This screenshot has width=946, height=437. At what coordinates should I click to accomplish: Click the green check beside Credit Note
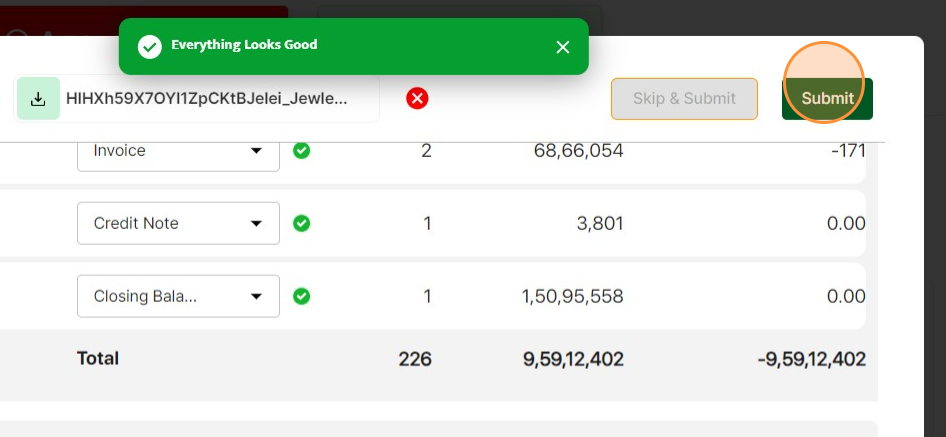pos(301,223)
